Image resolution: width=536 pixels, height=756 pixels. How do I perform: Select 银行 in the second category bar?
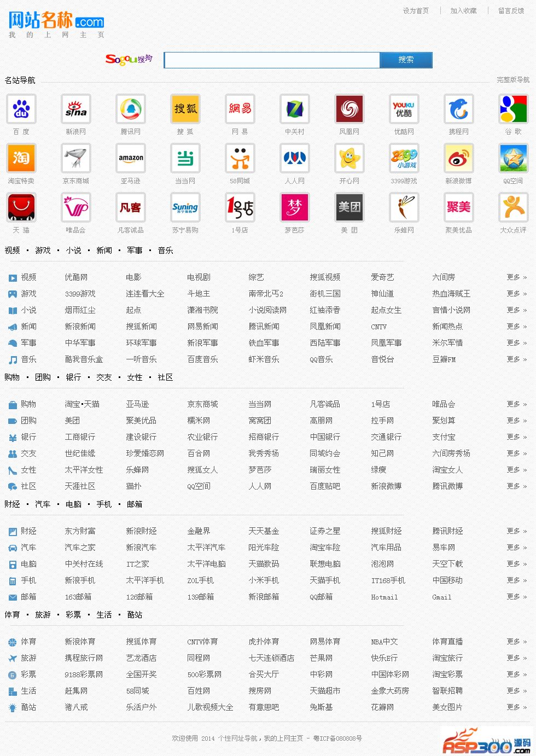pos(73,377)
